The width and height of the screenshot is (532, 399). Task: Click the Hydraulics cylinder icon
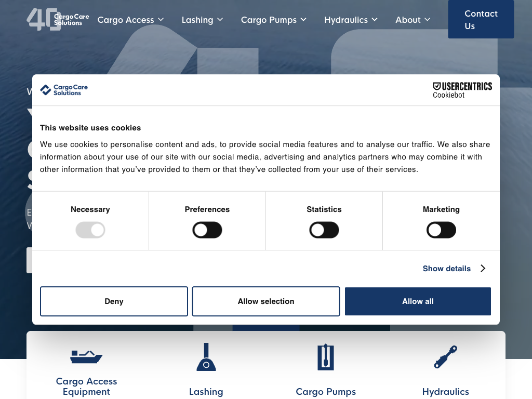coord(445,357)
